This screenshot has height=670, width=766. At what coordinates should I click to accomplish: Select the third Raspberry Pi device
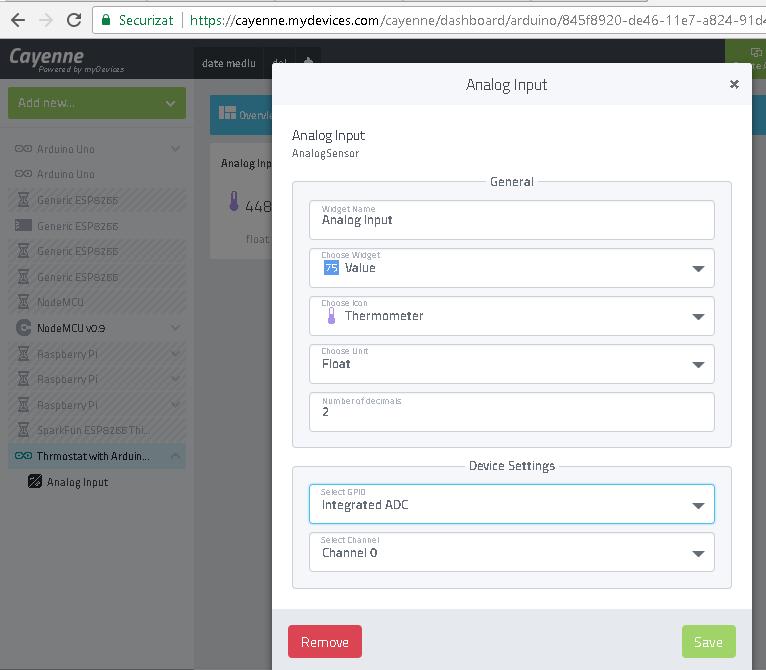[x=97, y=405]
